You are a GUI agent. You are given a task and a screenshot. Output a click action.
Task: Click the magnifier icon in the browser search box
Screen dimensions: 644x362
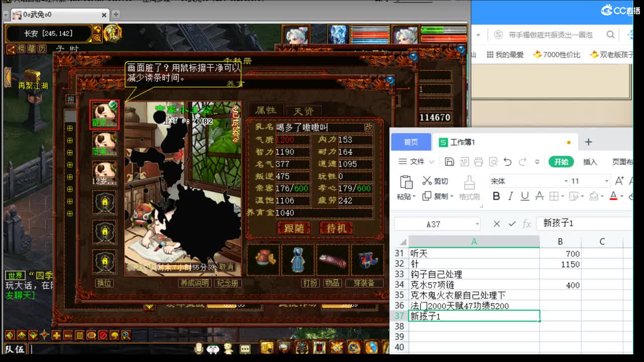point(610,35)
